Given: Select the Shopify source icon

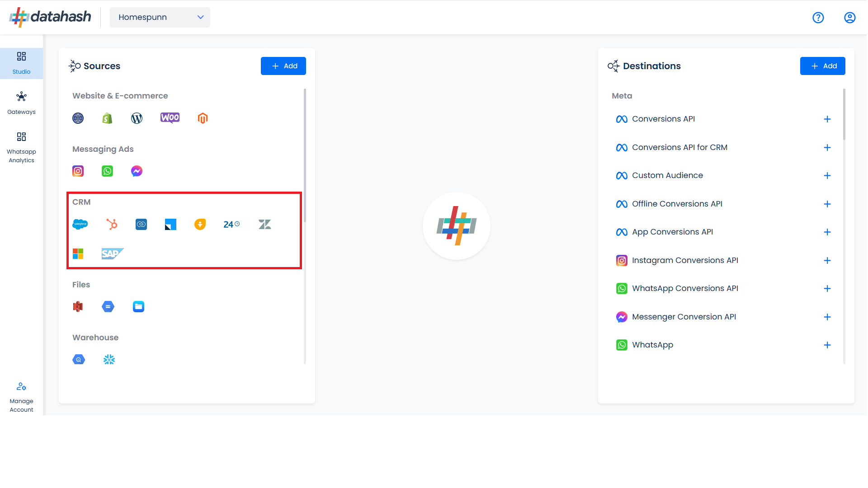Looking at the screenshot, I should click(107, 118).
